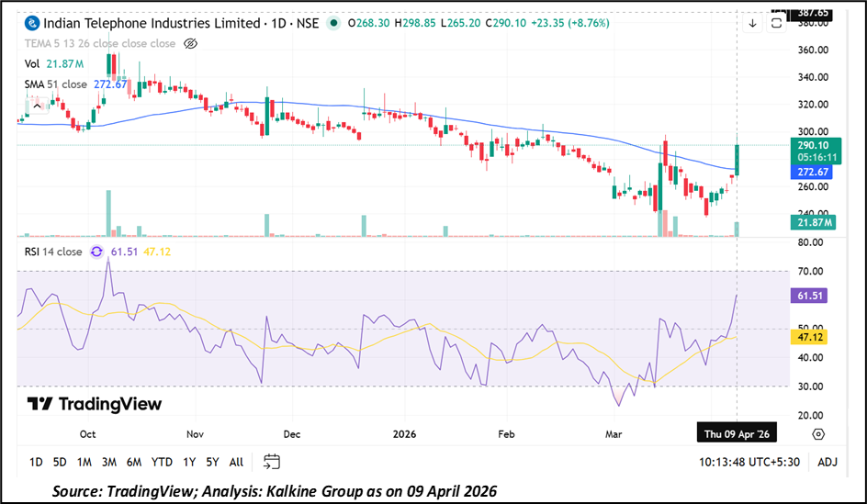Switch to the YTD range

point(162,462)
